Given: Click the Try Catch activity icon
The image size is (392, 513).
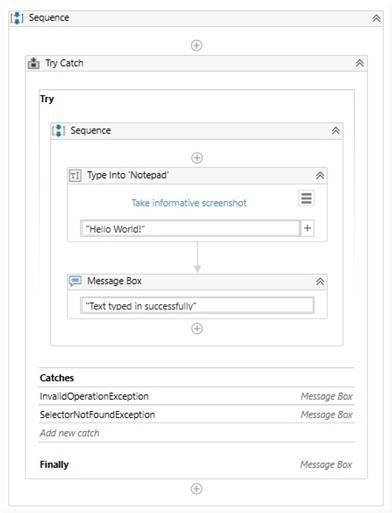Looking at the screenshot, I should 33,63.
